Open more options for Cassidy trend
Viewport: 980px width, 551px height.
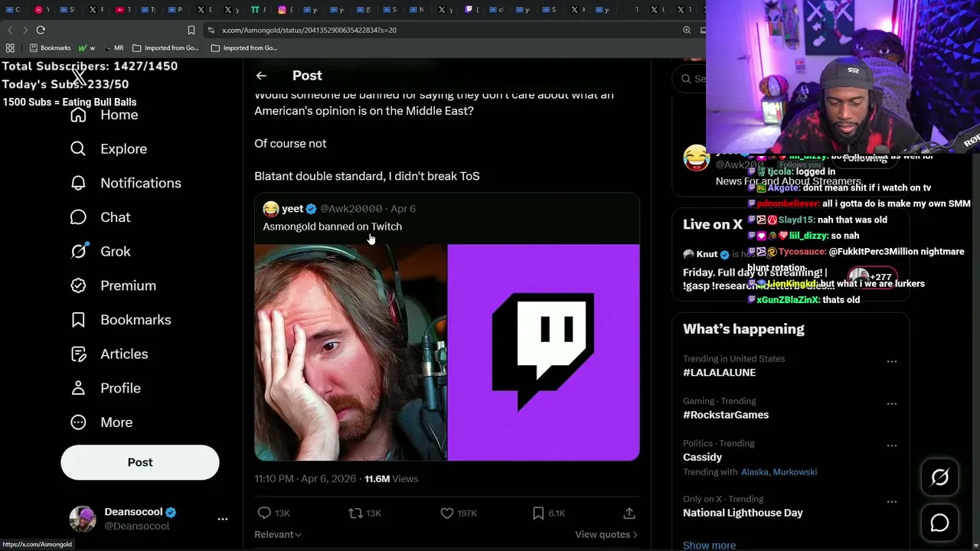click(891, 445)
